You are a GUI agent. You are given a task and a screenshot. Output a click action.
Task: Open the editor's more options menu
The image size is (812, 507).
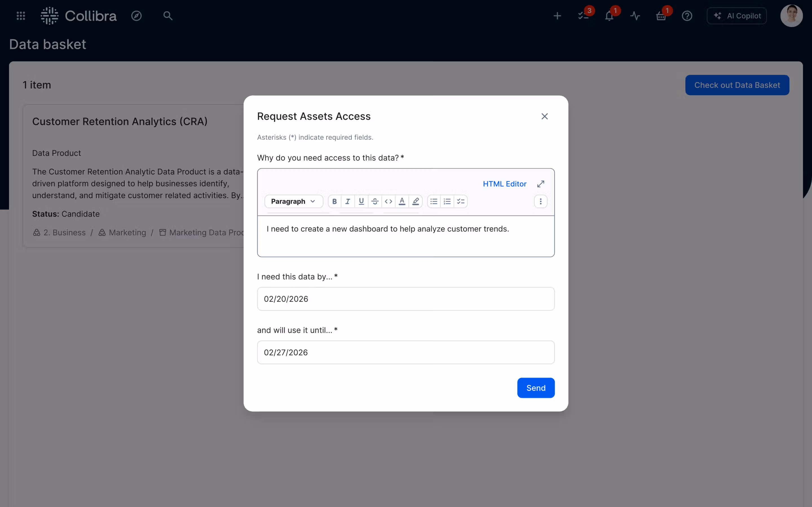tap(540, 201)
